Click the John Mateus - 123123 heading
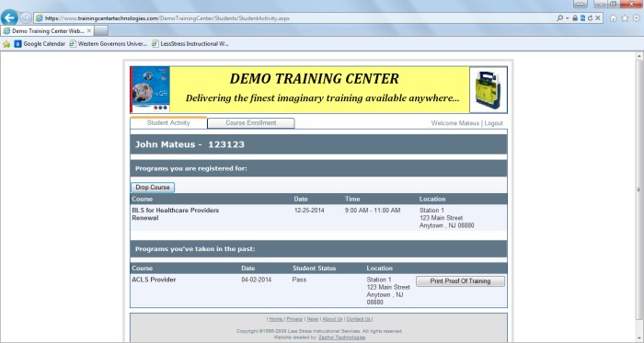This screenshot has height=343, width=644. tap(190, 144)
